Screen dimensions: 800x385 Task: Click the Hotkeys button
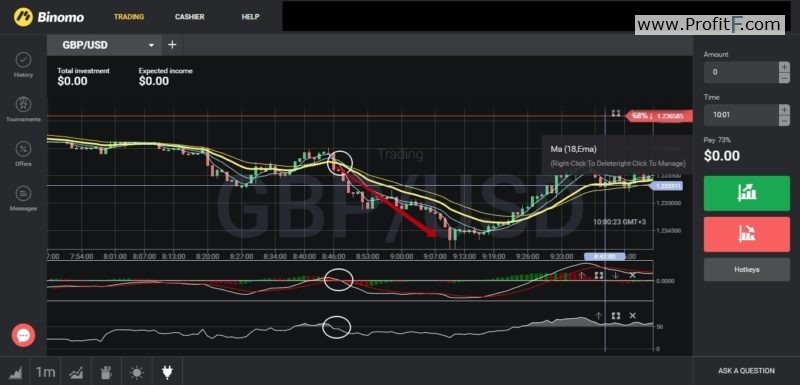pyautogui.click(x=746, y=269)
